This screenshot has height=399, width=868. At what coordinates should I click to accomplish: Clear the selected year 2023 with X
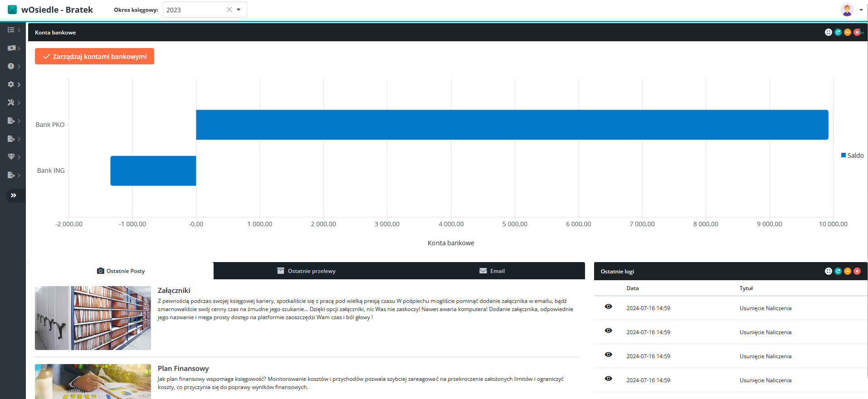point(229,10)
